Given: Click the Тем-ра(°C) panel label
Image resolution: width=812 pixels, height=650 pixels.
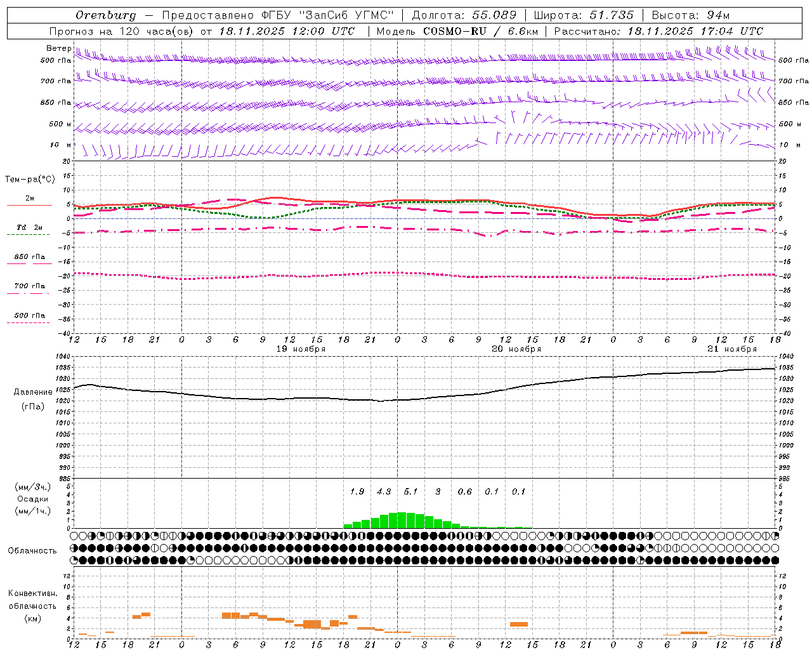Looking at the screenshot, I should click(30, 180).
